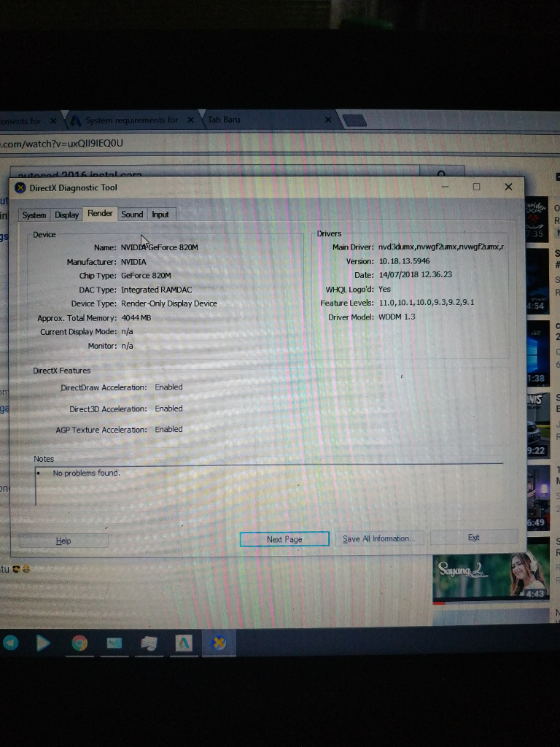The height and width of the screenshot is (747, 560).
Task: Click the '4044 MB' memory value
Action: (x=136, y=318)
